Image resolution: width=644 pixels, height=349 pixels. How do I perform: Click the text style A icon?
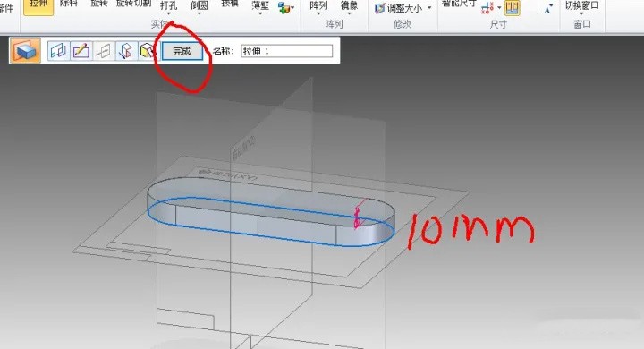click(547, 9)
